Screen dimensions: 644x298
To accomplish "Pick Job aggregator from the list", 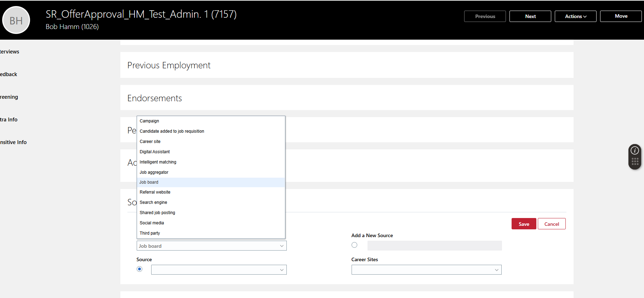I will pos(211,172).
